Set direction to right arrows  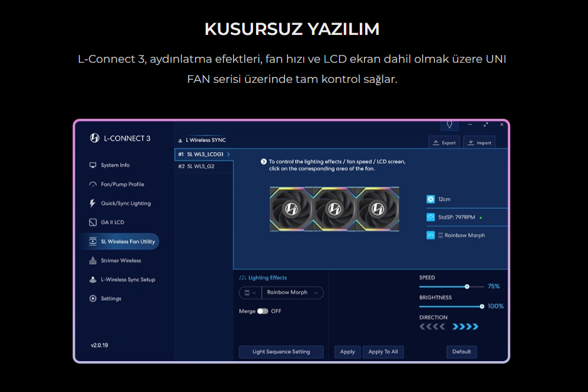click(465, 327)
